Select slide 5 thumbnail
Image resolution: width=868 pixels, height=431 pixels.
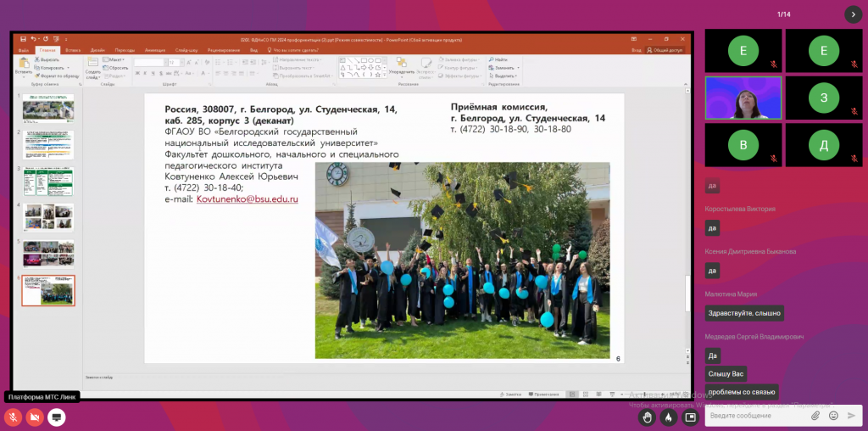click(x=48, y=254)
